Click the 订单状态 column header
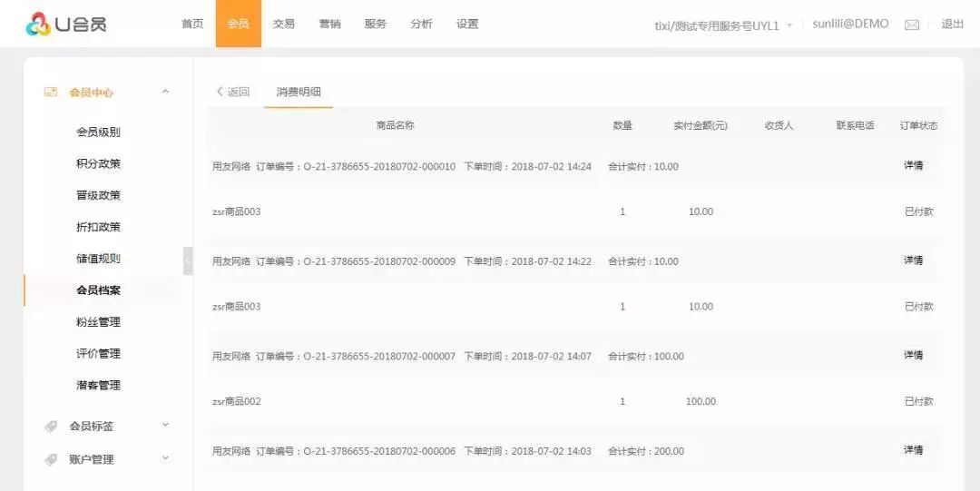 pyautogui.click(x=918, y=125)
